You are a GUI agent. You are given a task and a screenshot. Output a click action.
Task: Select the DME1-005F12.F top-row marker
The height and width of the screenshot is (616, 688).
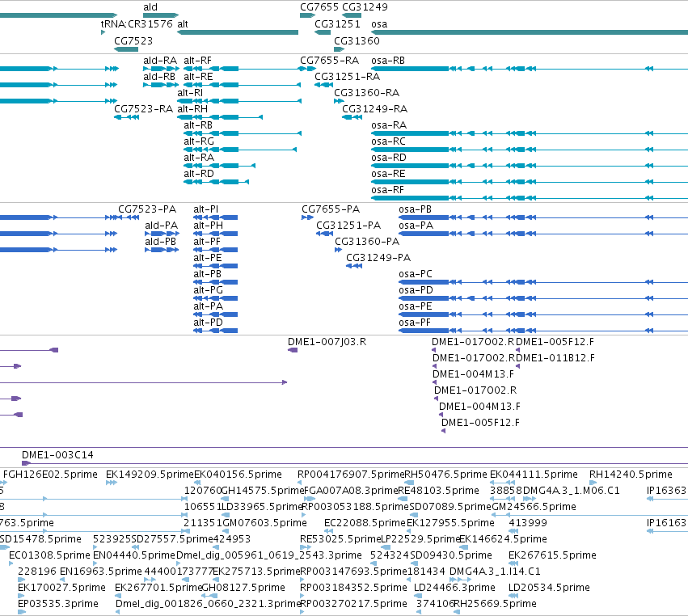(517, 350)
